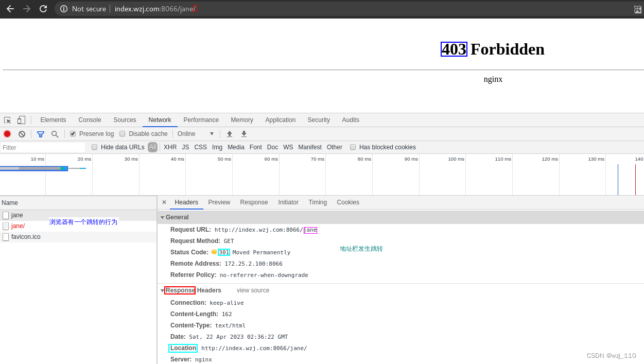Open the Application tab
The image size is (644, 364).
(281, 120)
